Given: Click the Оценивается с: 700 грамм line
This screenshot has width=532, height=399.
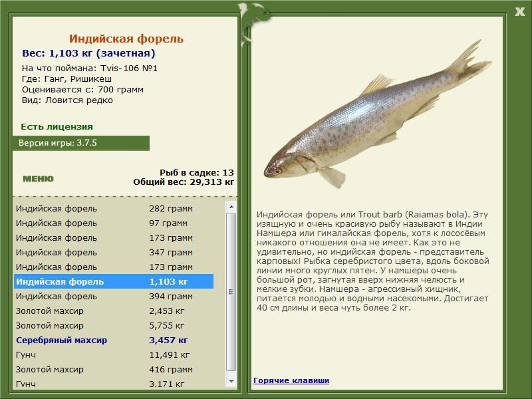Looking at the screenshot, I should 82,90.
